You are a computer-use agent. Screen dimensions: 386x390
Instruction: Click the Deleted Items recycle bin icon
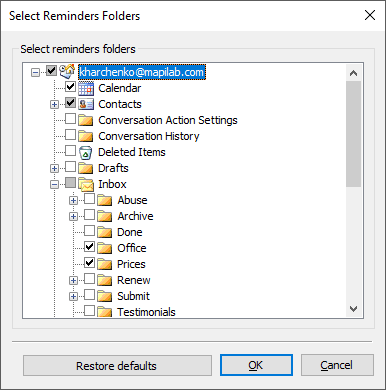coord(86,152)
